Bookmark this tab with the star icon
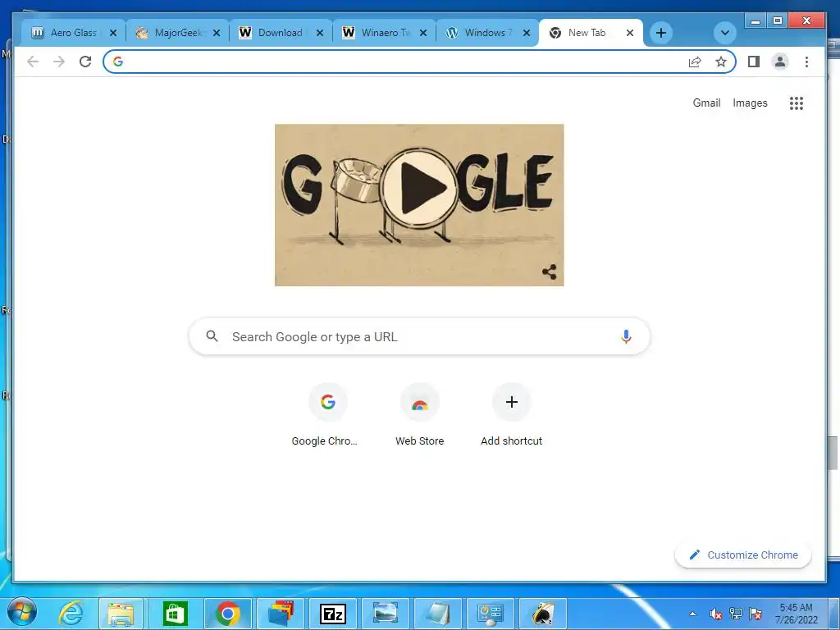The height and width of the screenshot is (630, 840). 721,62
